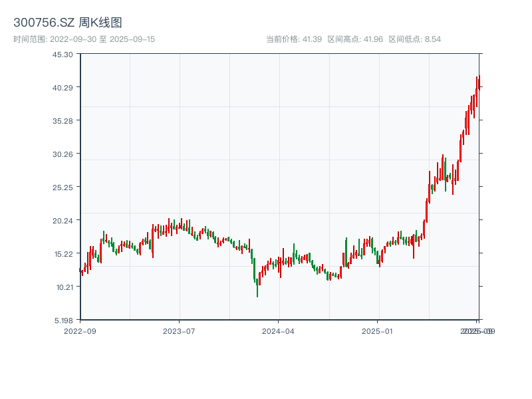This screenshot has width=532, height=399.
Task: Click the 300756.SZ 周K线图 chart title
Action: coord(68,23)
